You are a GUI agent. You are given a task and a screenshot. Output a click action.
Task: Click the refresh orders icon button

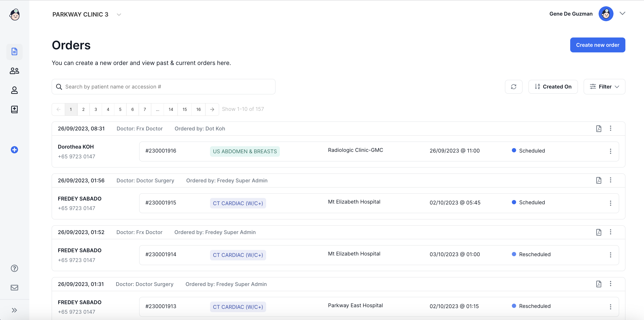[513, 87]
